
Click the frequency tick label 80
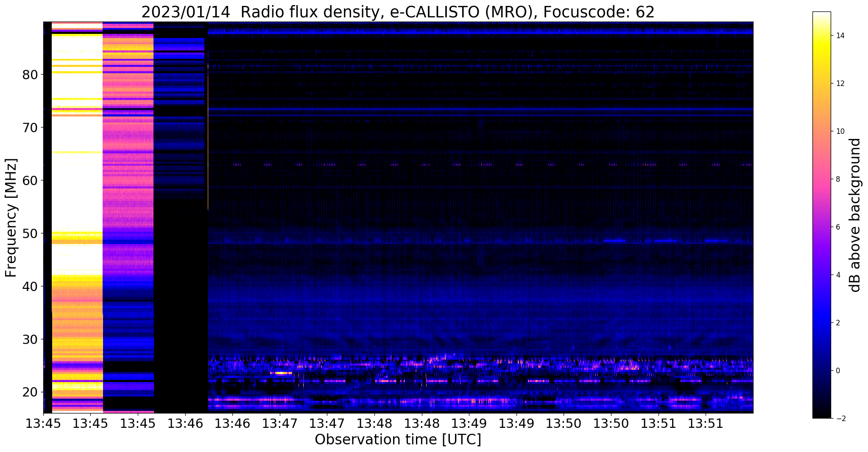(x=30, y=75)
